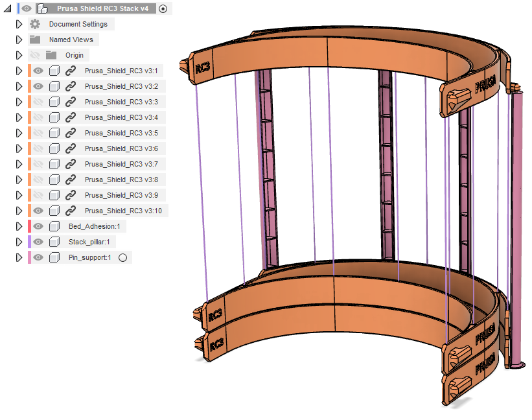Image resolution: width=532 pixels, height=420 pixels.
Task: Click the component icon of Stack_pillar:1
Action: 54,242
